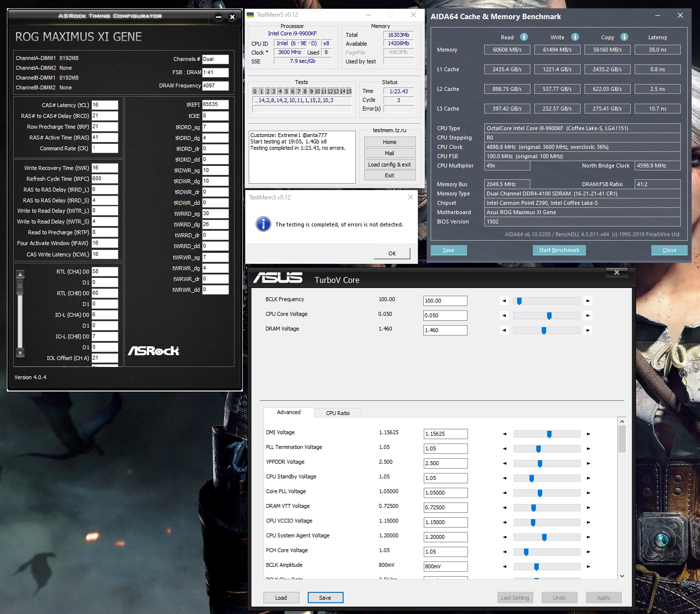Raise CPU Core Voltage using right arrow
This screenshot has height=614, width=700.
[x=588, y=315]
